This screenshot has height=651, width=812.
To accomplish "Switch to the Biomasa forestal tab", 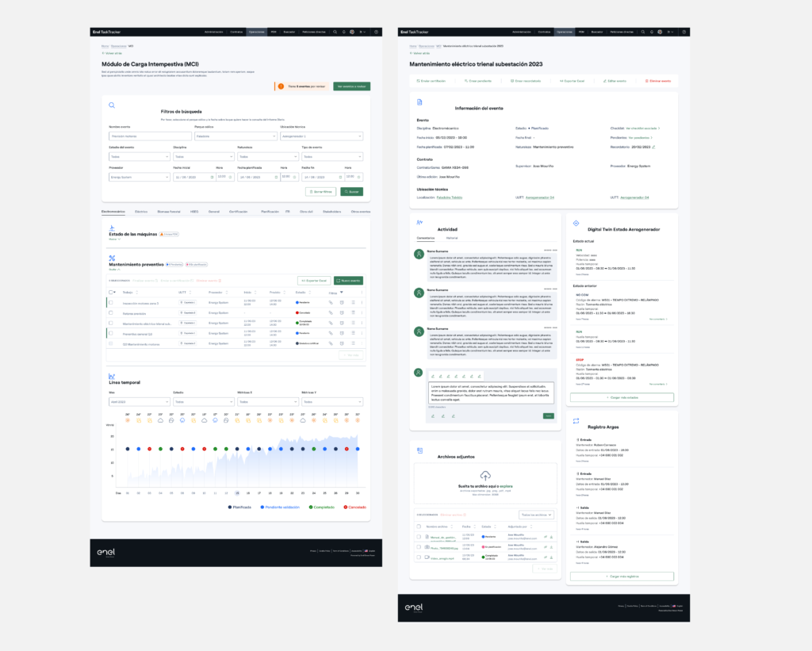I will pyautogui.click(x=169, y=212).
